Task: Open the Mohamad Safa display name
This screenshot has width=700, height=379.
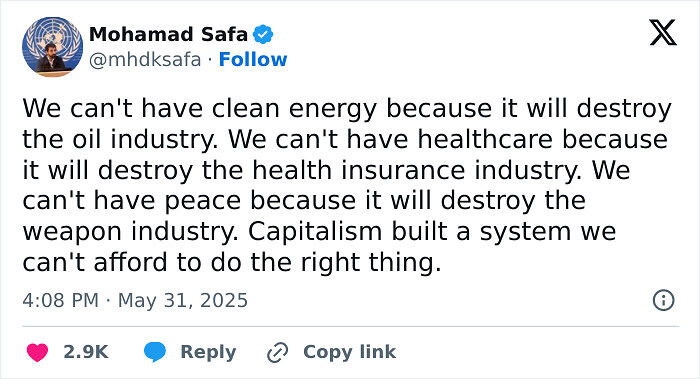Action: (168, 34)
